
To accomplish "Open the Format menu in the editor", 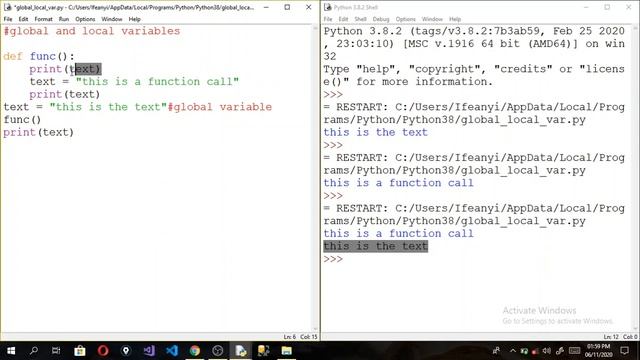I will [x=43, y=19].
